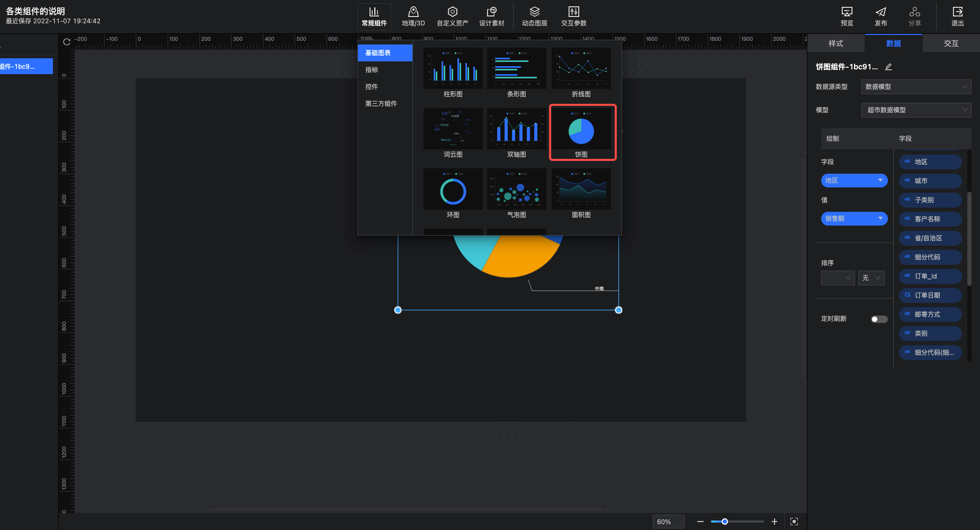Open the 自定义资产 menu
Screen dimensions: 980x530
[x=452, y=16]
